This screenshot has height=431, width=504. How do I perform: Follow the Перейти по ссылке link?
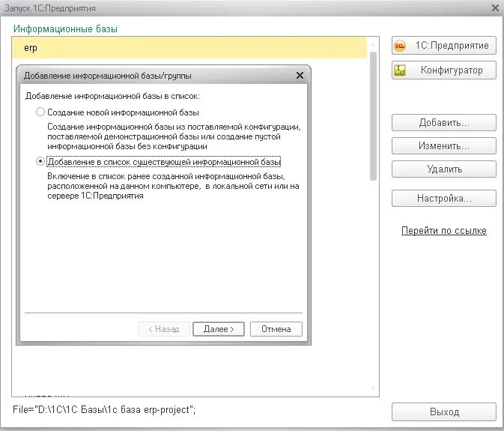click(444, 231)
